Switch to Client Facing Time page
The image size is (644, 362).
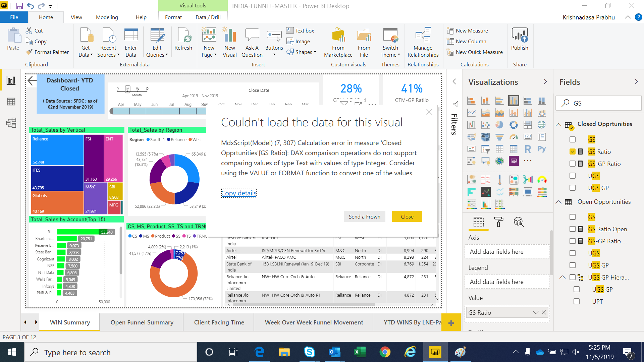(219, 322)
